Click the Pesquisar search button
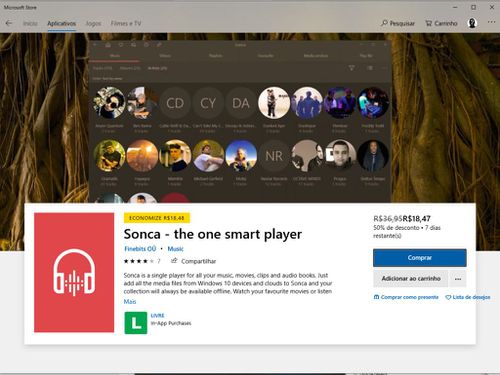The width and height of the screenshot is (500, 375). click(398, 23)
